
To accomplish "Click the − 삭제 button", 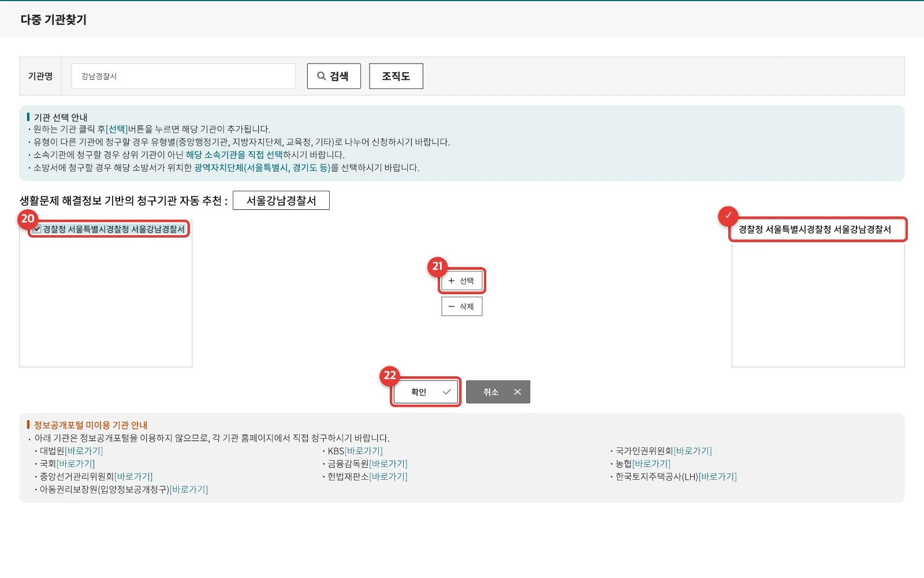I will [x=461, y=306].
